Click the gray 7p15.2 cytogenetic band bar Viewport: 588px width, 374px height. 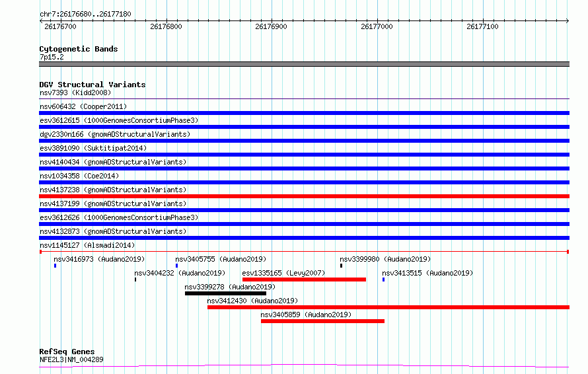point(304,64)
